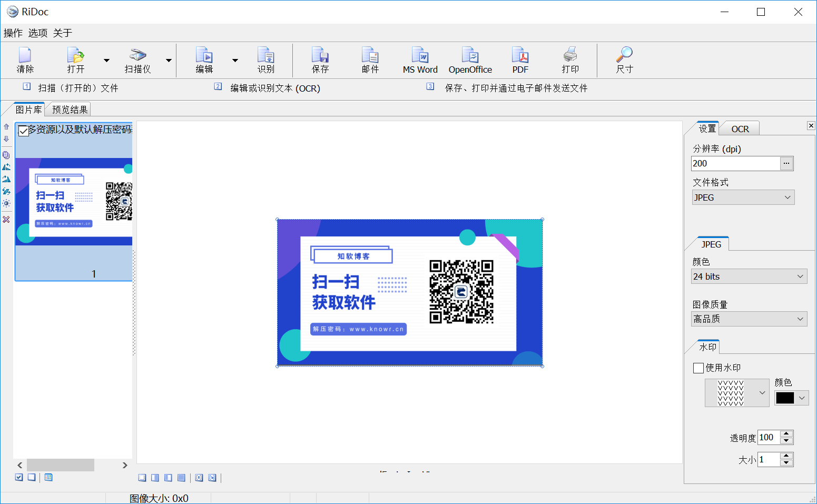Select the 水印 sub-tab
The height and width of the screenshot is (504, 817).
[707, 347]
